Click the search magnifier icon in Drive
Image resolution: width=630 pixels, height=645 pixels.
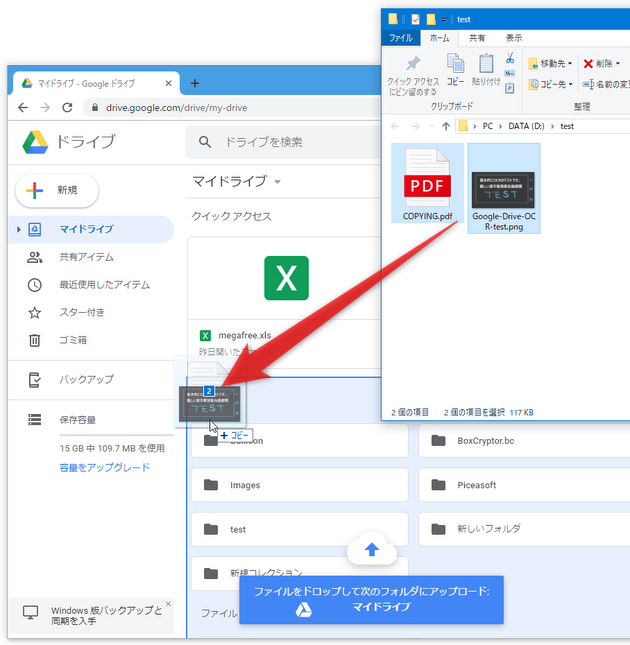205,142
